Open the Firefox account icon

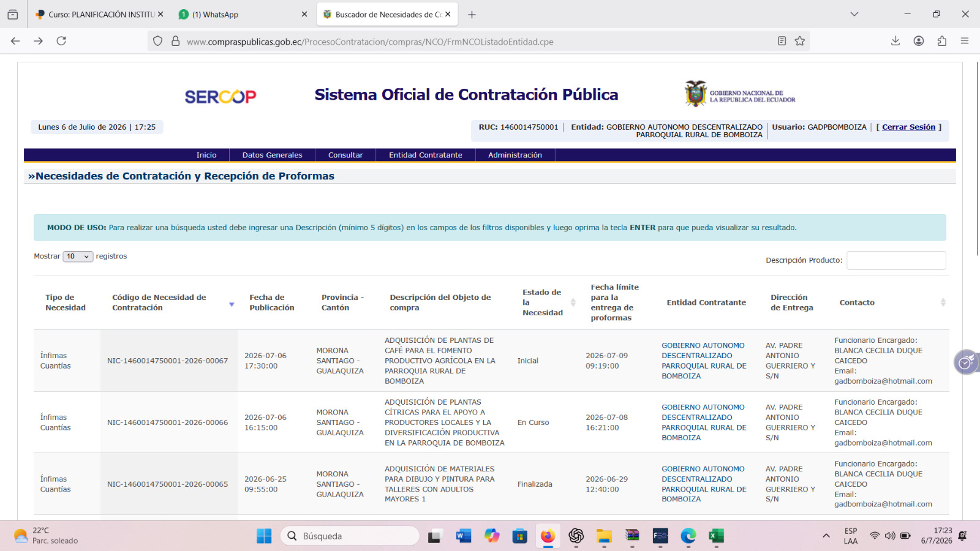point(919,41)
